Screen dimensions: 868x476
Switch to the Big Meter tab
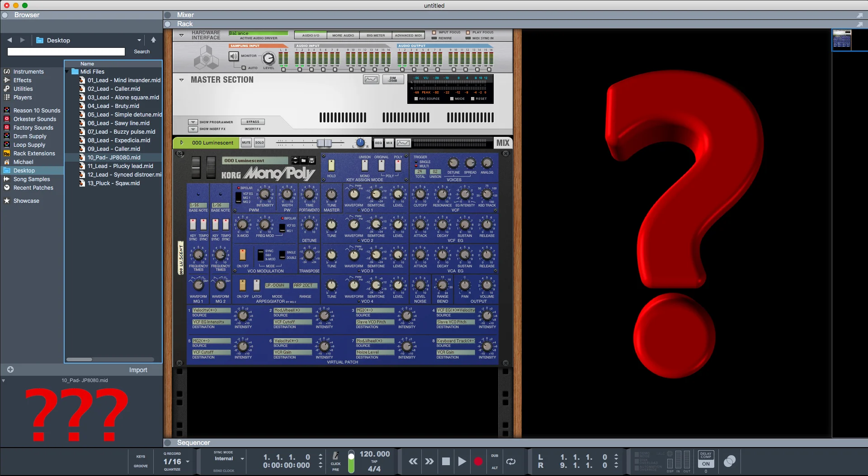pyautogui.click(x=376, y=35)
